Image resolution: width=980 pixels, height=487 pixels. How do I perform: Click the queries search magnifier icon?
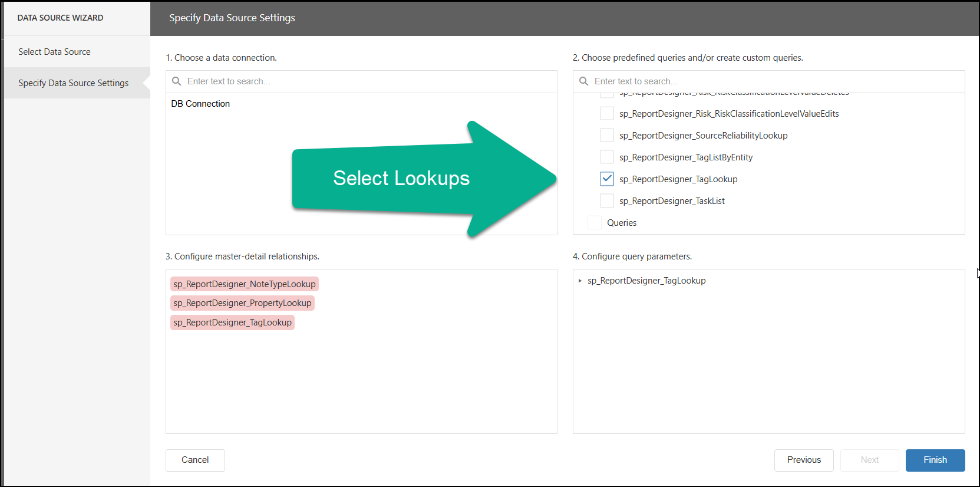pos(583,81)
